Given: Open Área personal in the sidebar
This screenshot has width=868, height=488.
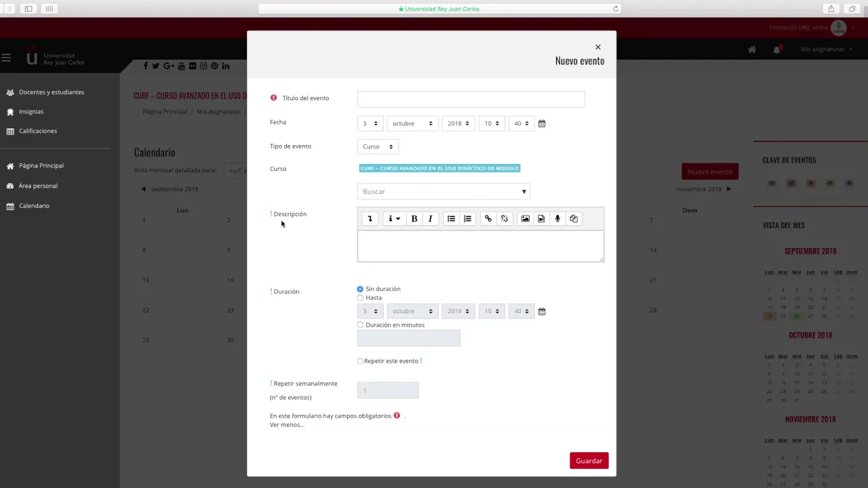Looking at the screenshot, I should (38, 186).
